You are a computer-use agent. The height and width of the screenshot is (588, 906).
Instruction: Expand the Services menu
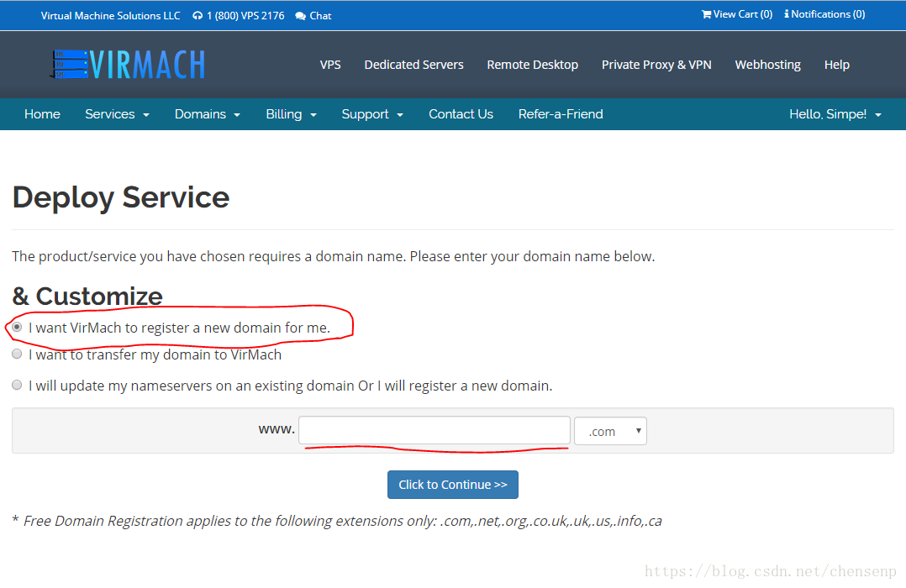[118, 114]
